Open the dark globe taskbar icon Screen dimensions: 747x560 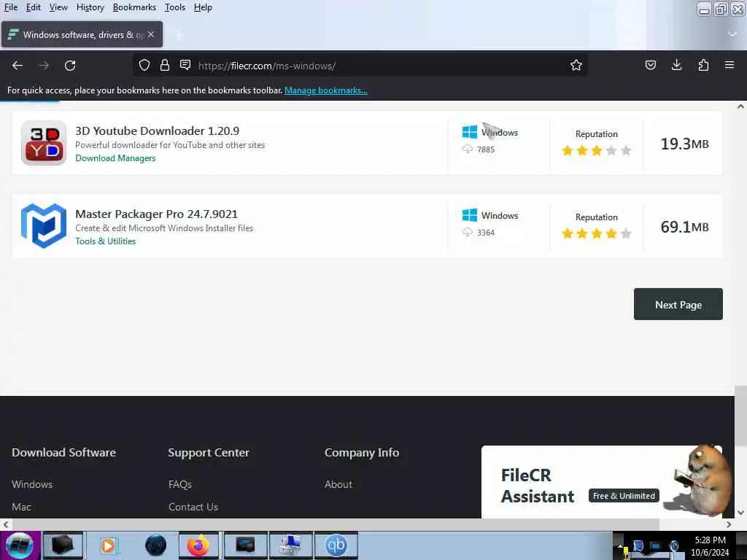tap(156, 545)
